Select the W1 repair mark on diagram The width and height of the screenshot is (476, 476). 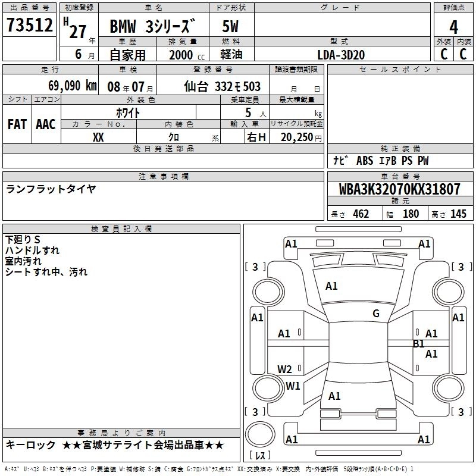click(293, 386)
